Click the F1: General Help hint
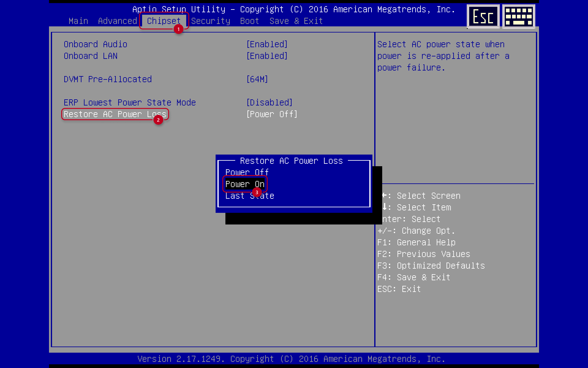This screenshot has width=588, height=368. coord(417,242)
